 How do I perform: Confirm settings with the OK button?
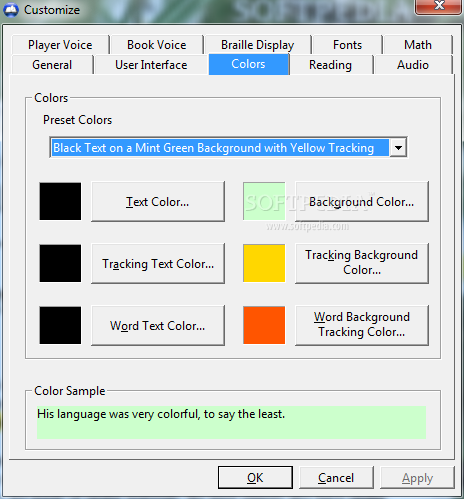[x=255, y=478]
